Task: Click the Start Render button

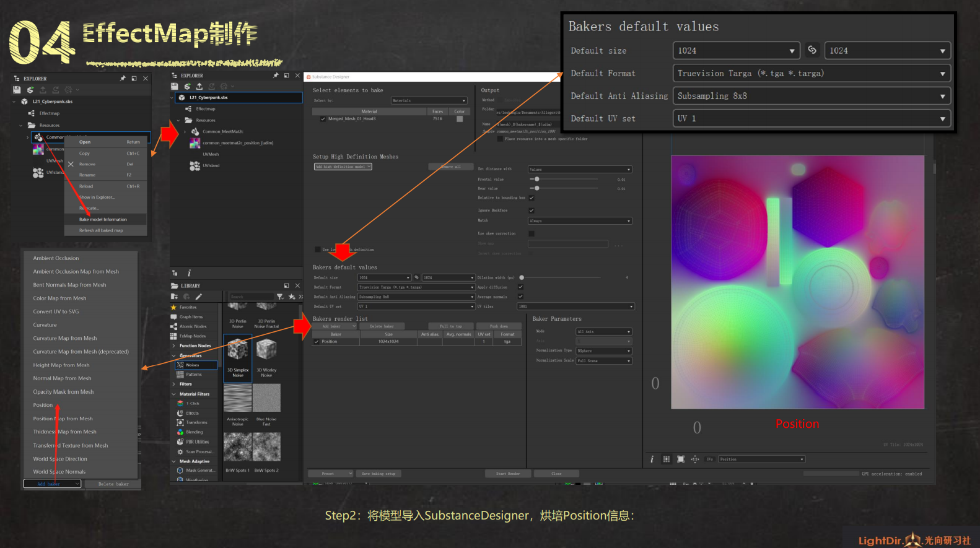Action: (x=508, y=474)
